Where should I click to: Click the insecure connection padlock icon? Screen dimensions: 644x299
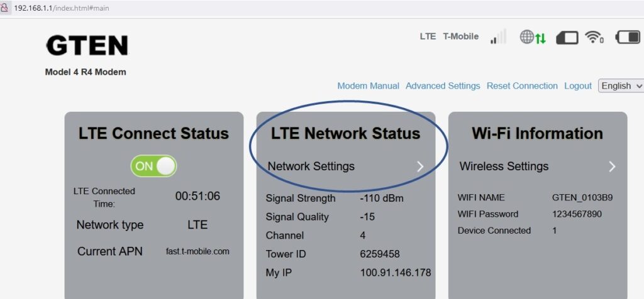coord(6,8)
